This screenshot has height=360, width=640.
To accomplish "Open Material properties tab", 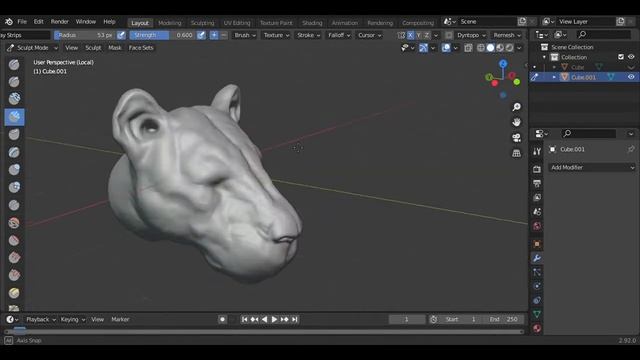I will (537, 328).
